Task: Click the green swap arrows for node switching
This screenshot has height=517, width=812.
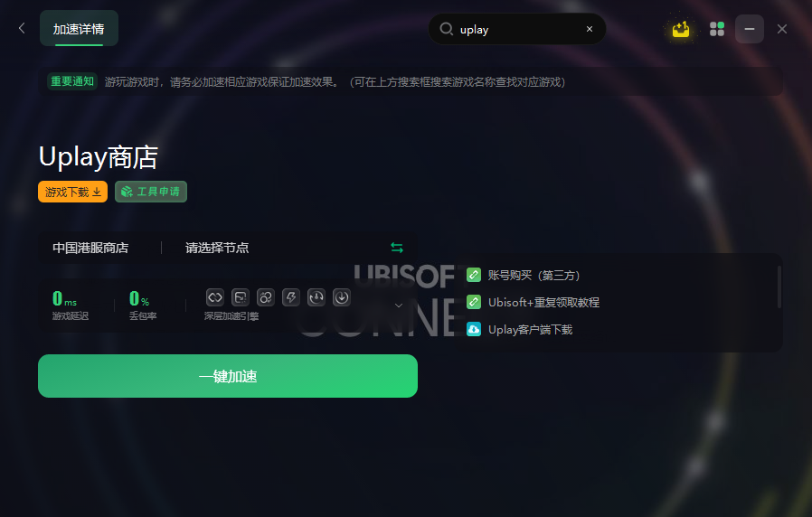Action: pyautogui.click(x=397, y=248)
